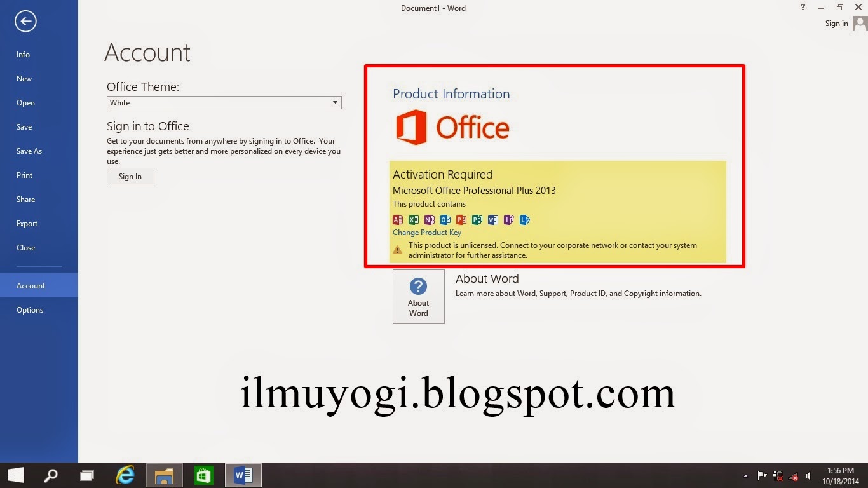
Task: Open the Export menu item
Action: 39,224
